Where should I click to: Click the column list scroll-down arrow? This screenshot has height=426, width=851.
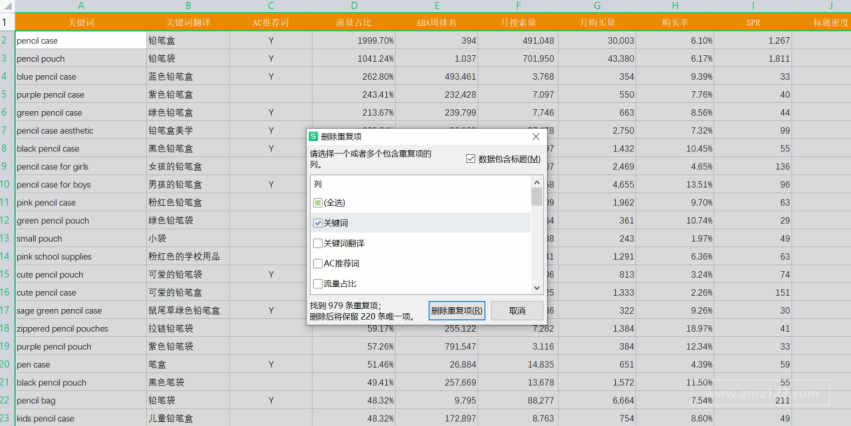coord(537,288)
